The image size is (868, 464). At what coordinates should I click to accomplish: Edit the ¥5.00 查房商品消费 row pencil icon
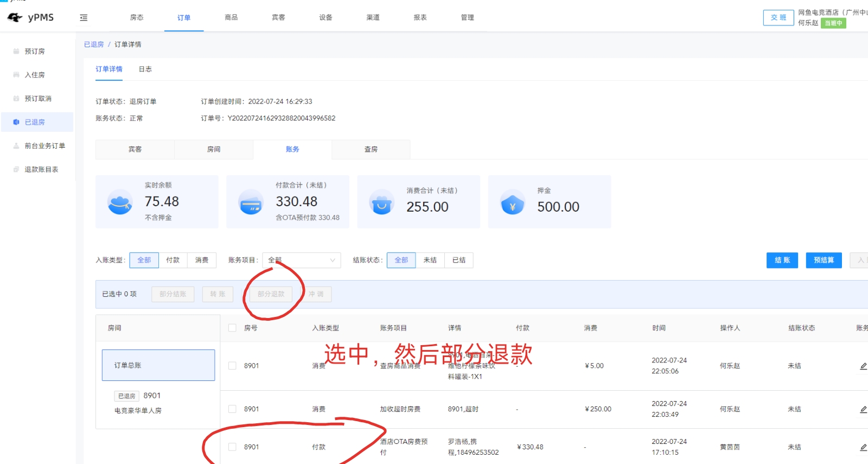[863, 366]
